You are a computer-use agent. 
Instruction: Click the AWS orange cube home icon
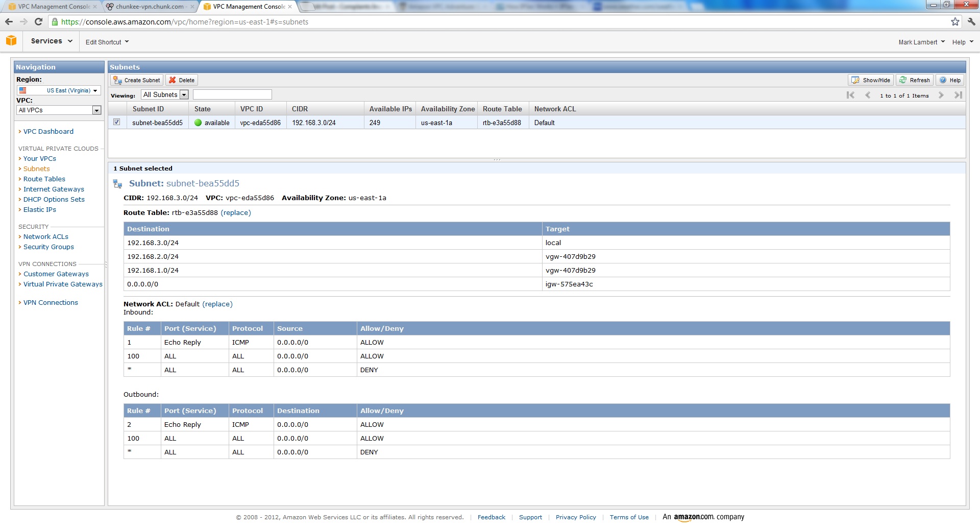pyautogui.click(x=11, y=41)
